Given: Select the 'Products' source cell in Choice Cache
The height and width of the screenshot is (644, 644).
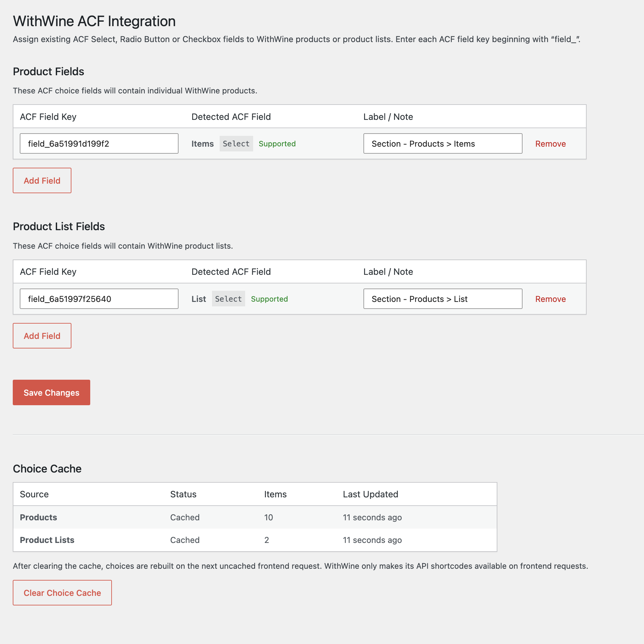Looking at the screenshot, I should tap(38, 517).
